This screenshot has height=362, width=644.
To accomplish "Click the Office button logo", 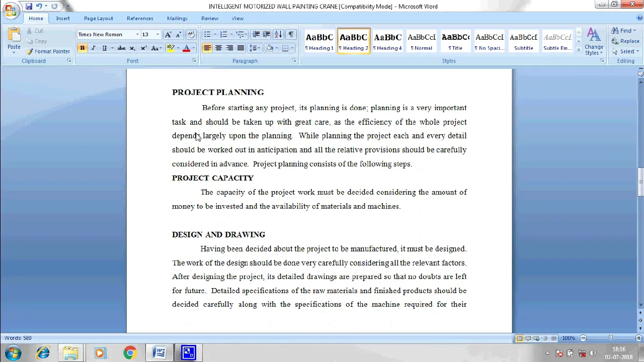I will [11, 10].
